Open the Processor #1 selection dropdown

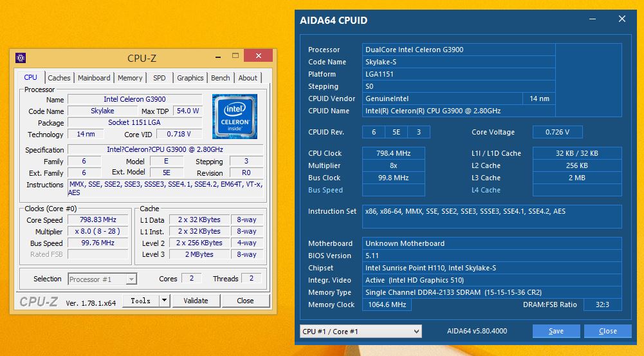(102, 279)
